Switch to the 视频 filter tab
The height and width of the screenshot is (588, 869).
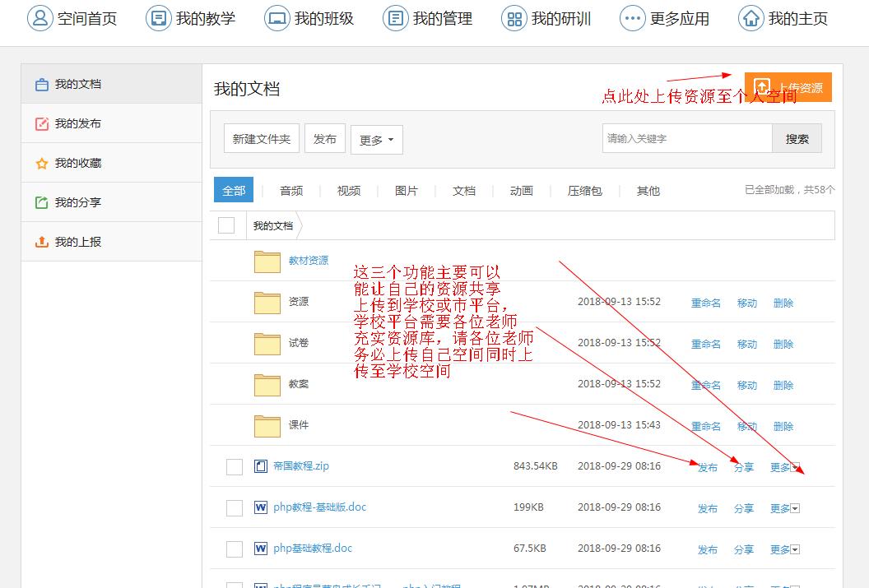348,190
